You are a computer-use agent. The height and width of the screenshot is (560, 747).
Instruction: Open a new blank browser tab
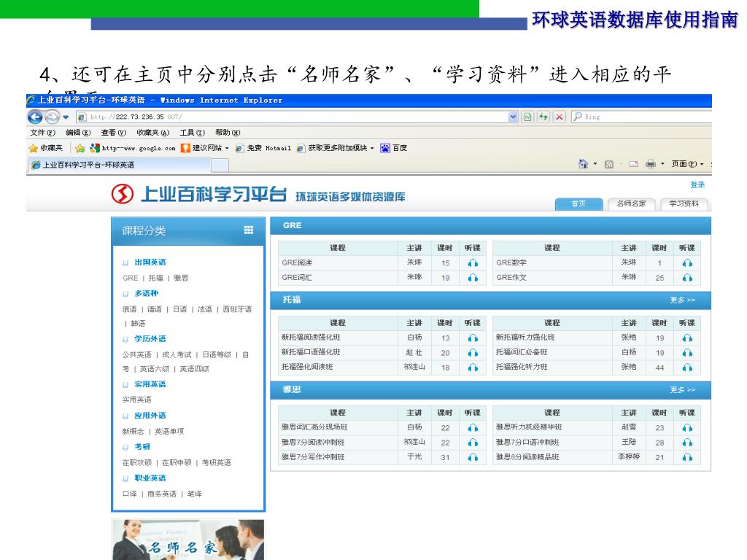(x=220, y=166)
